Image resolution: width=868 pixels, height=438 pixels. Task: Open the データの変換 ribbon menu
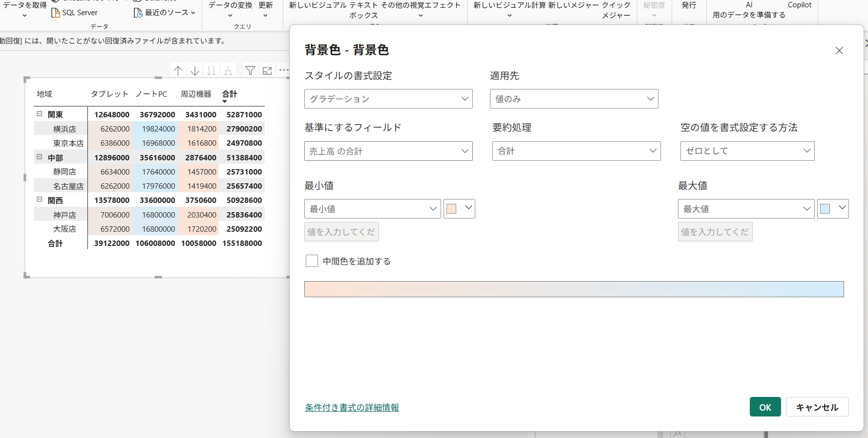(x=231, y=9)
